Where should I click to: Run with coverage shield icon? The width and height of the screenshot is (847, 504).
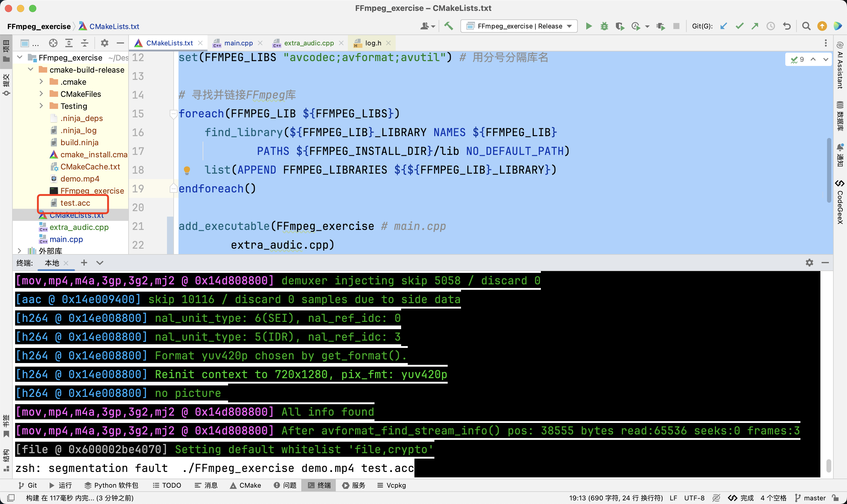tap(620, 26)
